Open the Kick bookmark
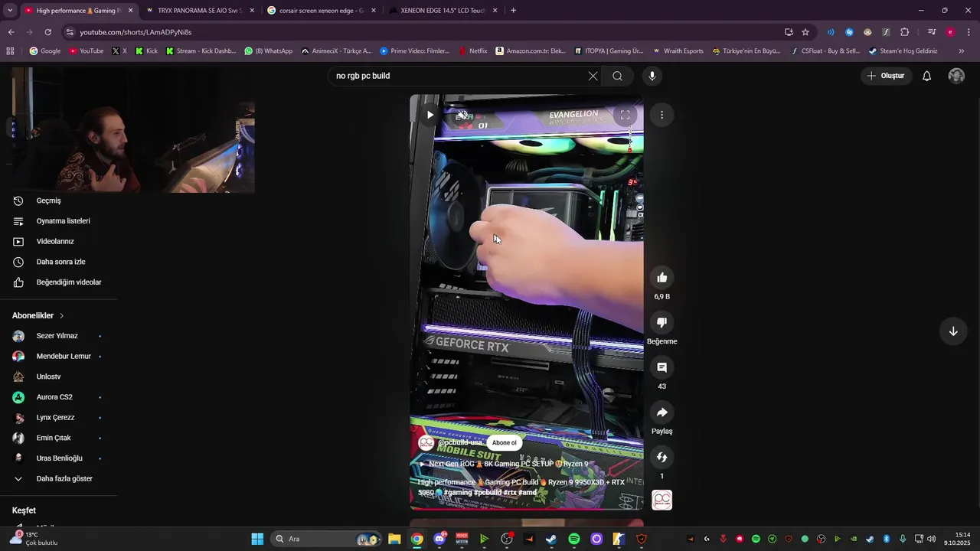This screenshot has height=551, width=980. [x=146, y=51]
